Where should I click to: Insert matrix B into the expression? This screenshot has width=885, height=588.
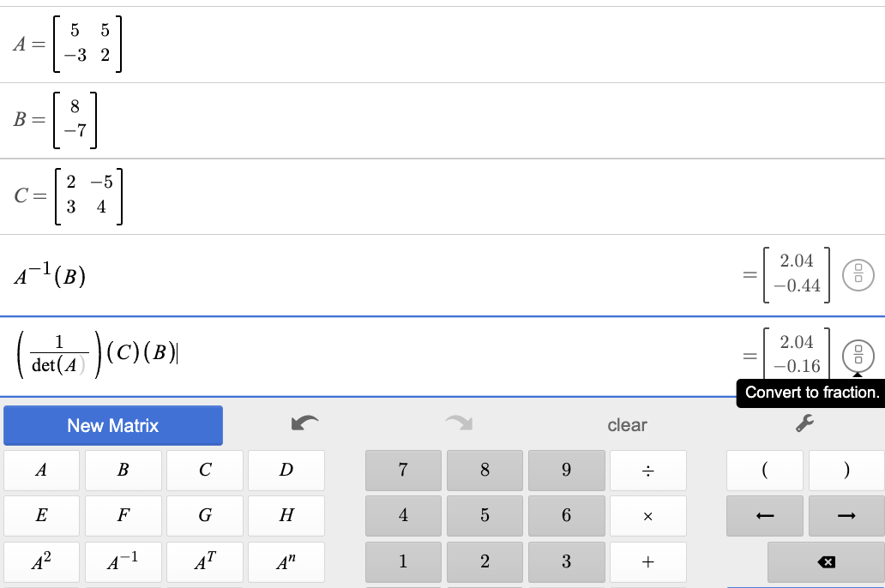(x=123, y=470)
